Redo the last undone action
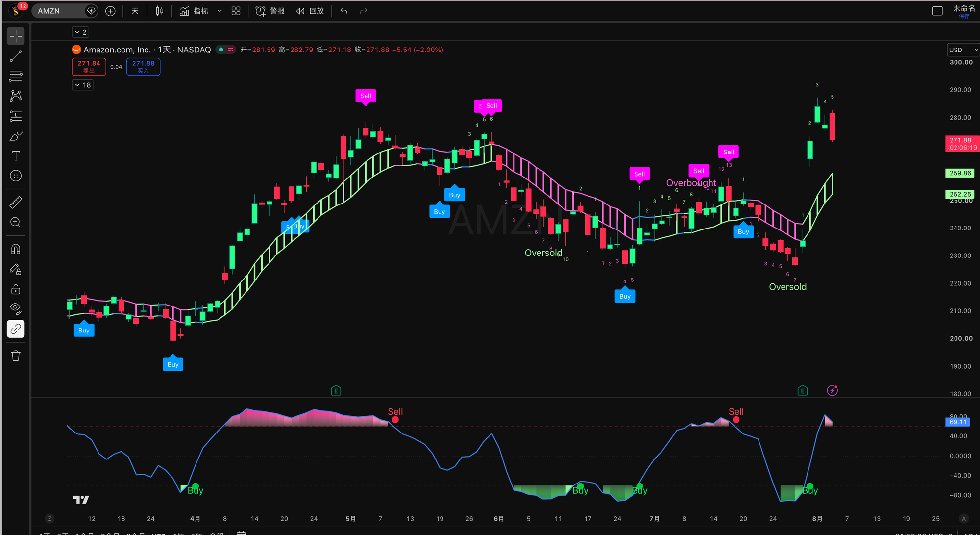 pyautogui.click(x=364, y=11)
